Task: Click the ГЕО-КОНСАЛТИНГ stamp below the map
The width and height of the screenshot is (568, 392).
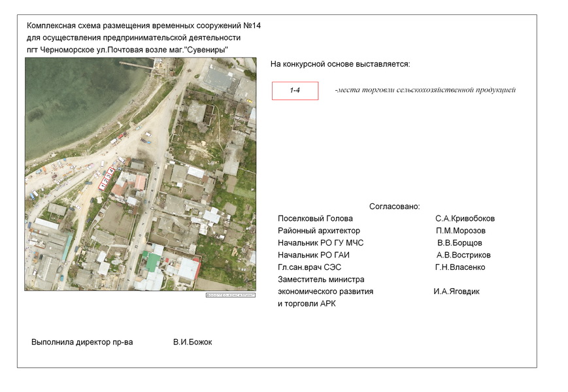Action: point(230,295)
